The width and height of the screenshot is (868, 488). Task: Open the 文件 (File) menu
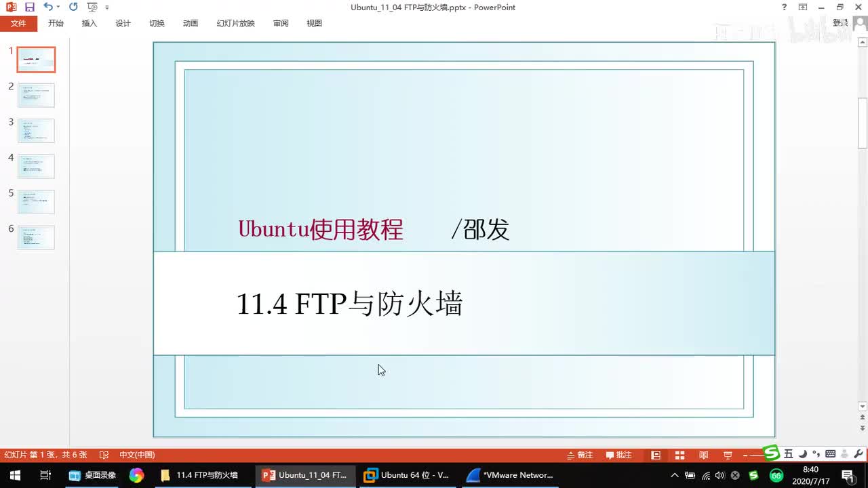point(18,23)
